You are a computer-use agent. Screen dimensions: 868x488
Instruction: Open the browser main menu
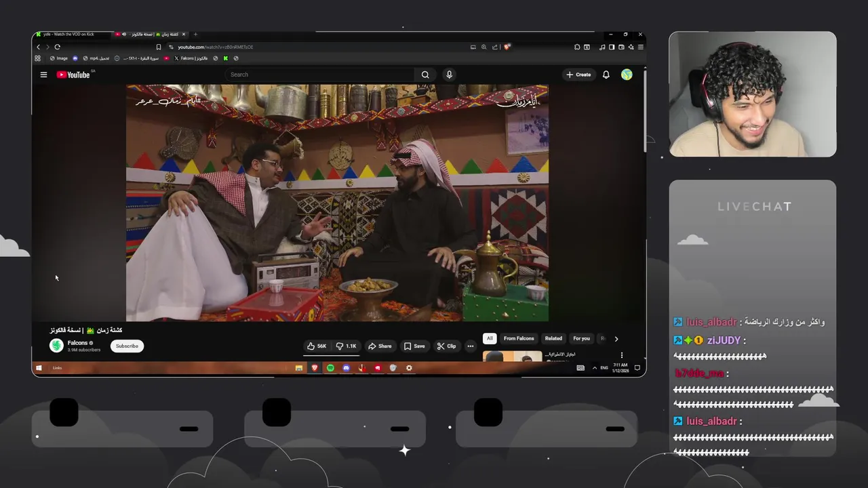coord(640,47)
